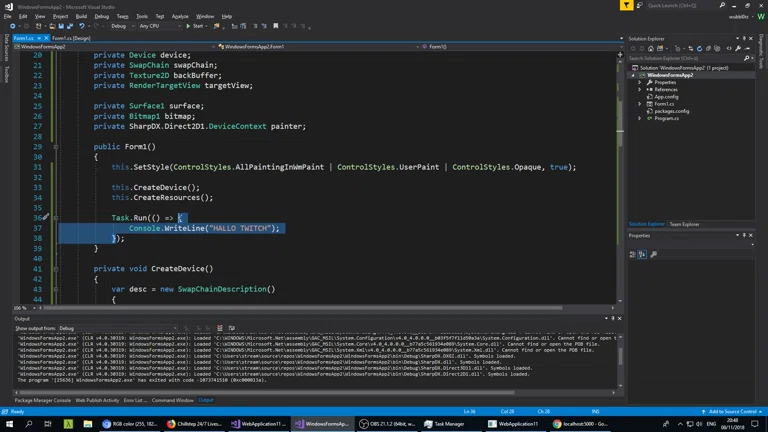
Task: Click Collapse All icon in Solution Explorer
Action: [x=708, y=48]
